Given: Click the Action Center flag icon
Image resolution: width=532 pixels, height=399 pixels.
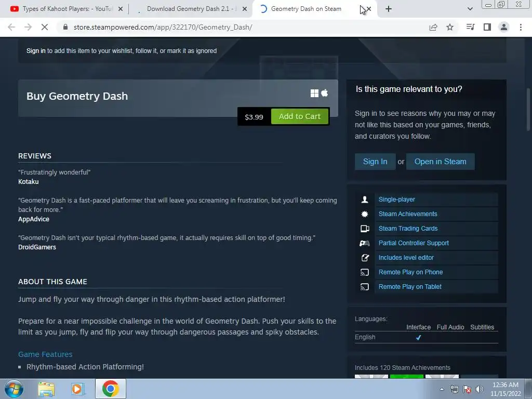Looking at the screenshot, I should (467, 389).
